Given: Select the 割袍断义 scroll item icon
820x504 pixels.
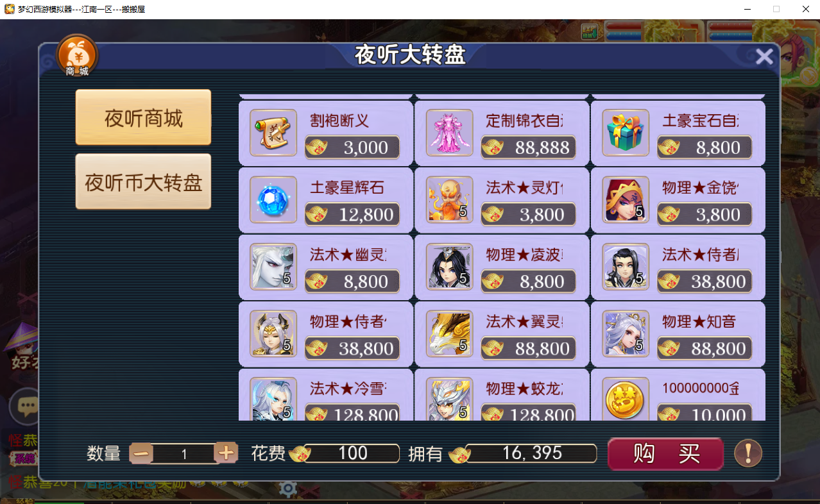Looking at the screenshot, I should tap(273, 133).
